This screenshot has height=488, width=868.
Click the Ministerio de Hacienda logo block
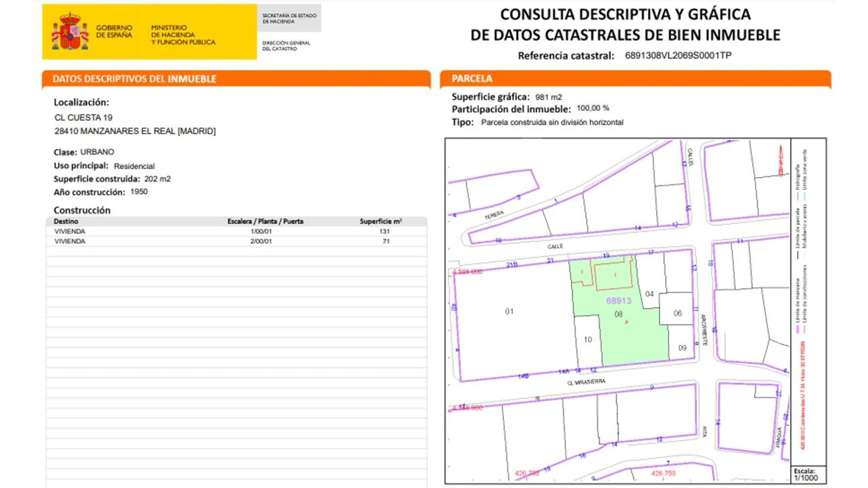[183, 35]
